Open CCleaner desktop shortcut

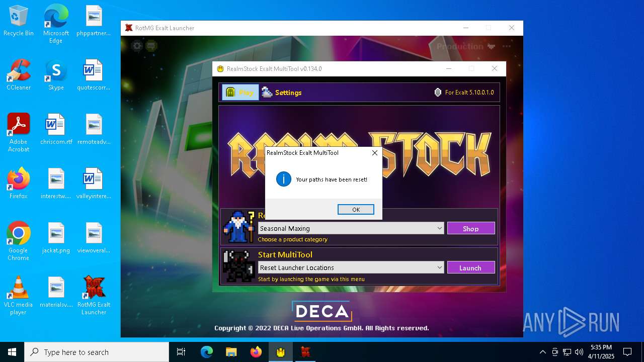[x=19, y=75]
